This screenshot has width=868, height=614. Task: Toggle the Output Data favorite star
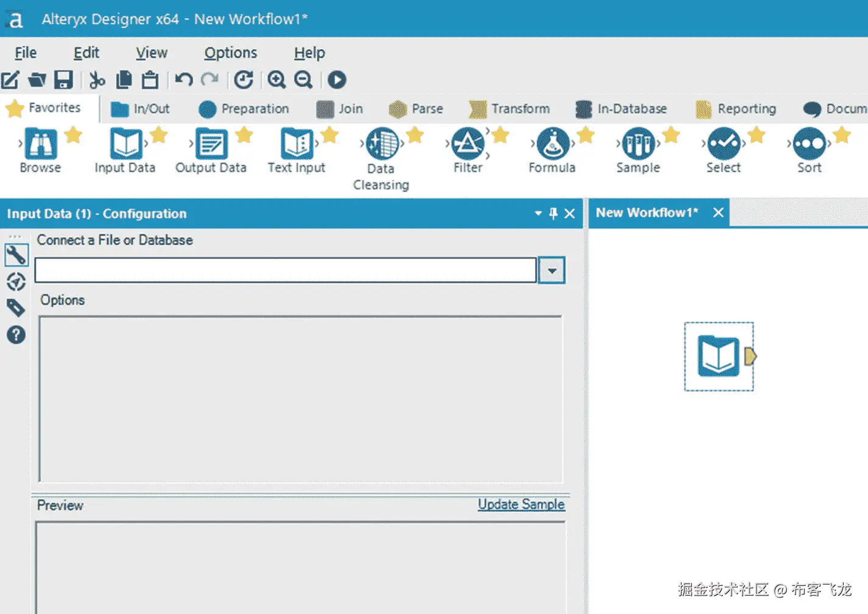(244, 134)
